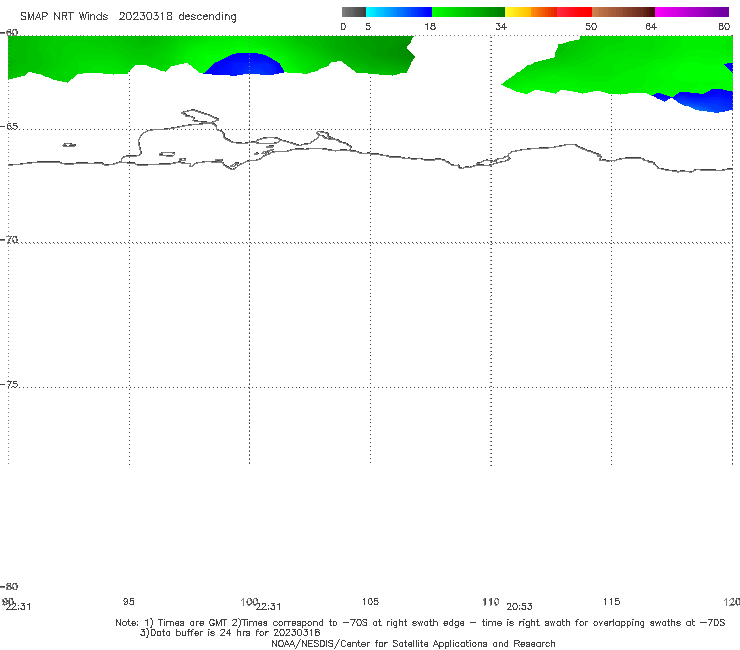This screenshot has height=650, width=740.
Task: Click the large island outline above latitude -65
Action: click(200, 116)
